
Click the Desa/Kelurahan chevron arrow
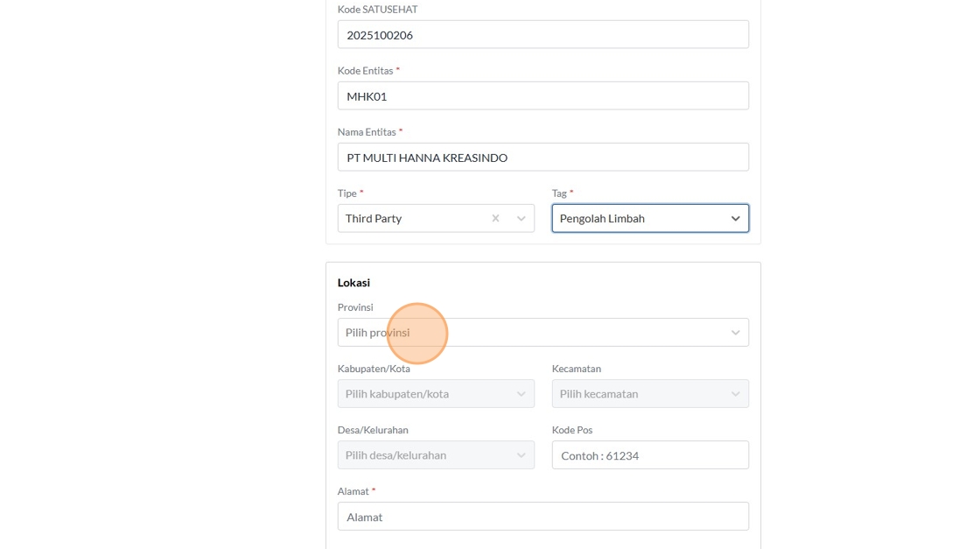tap(521, 455)
